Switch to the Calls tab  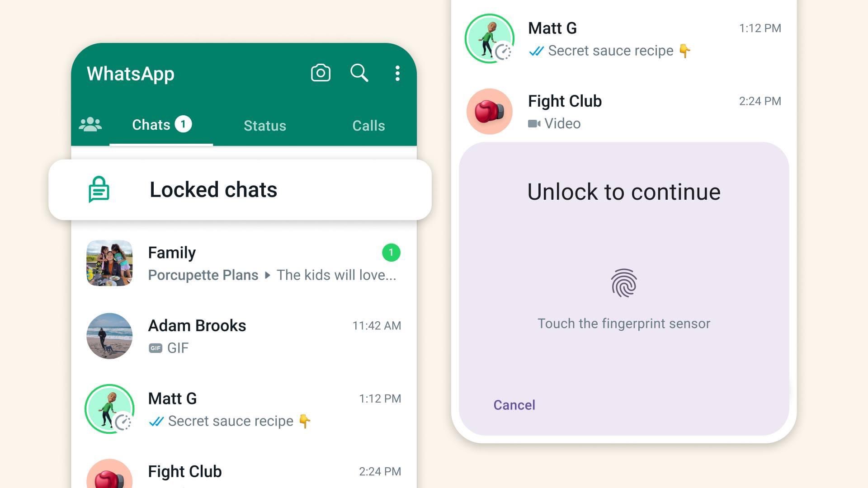(368, 126)
